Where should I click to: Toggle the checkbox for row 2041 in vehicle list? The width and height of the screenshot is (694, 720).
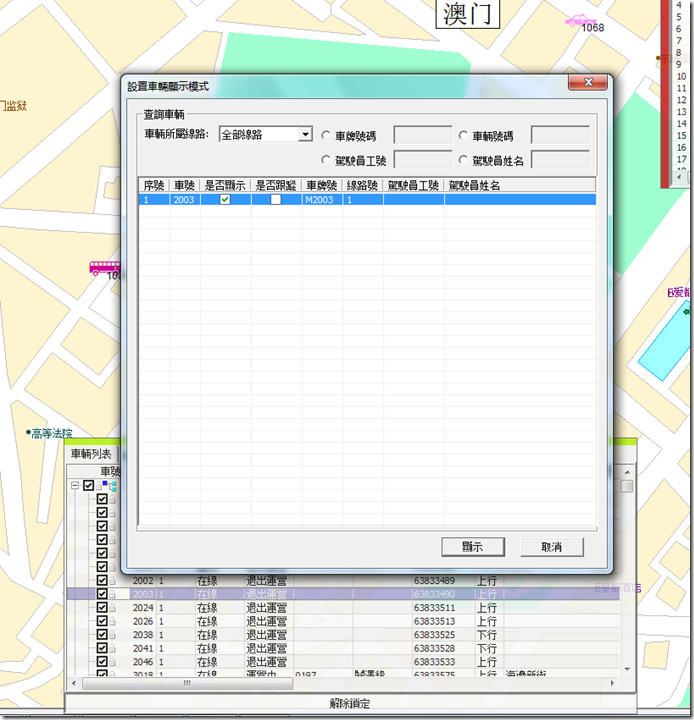pos(102,648)
